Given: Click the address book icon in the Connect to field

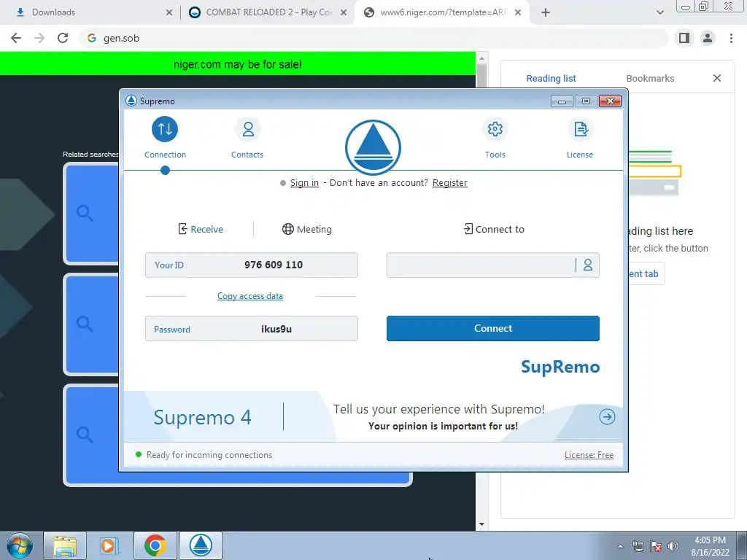Looking at the screenshot, I should (588, 265).
